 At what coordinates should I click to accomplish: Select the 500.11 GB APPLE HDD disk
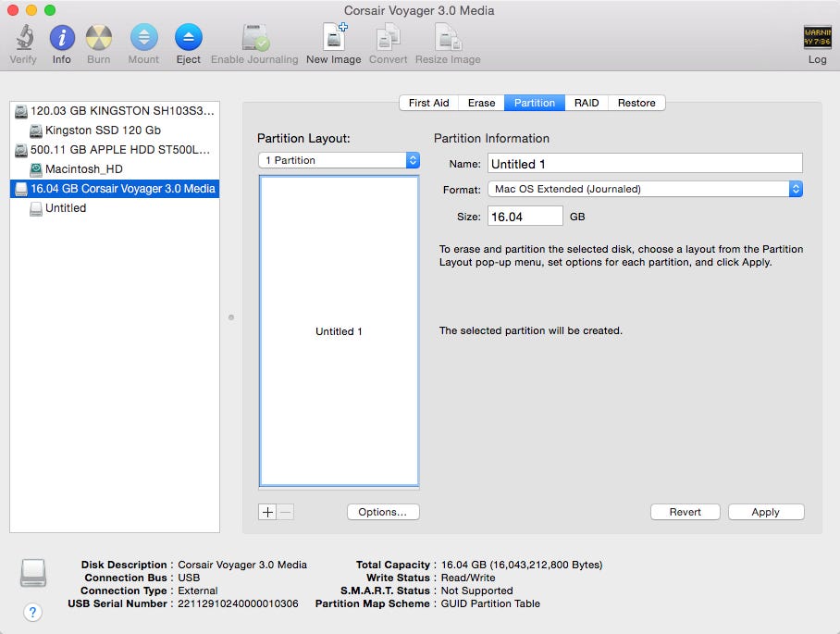point(115,150)
